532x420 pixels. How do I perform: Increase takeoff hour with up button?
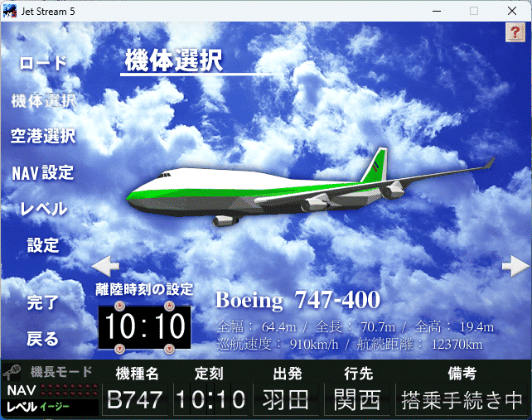pyautogui.click(x=119, y=306)
